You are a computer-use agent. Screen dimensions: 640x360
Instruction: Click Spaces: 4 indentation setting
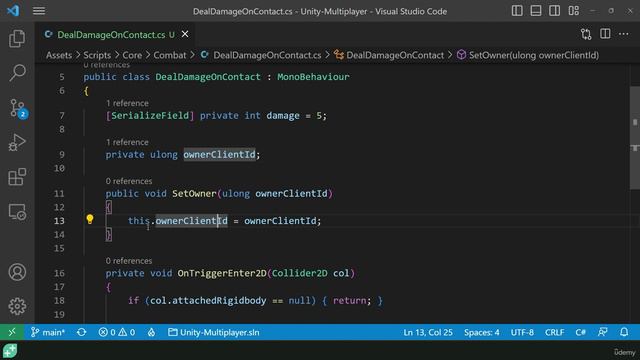point(482,332)
